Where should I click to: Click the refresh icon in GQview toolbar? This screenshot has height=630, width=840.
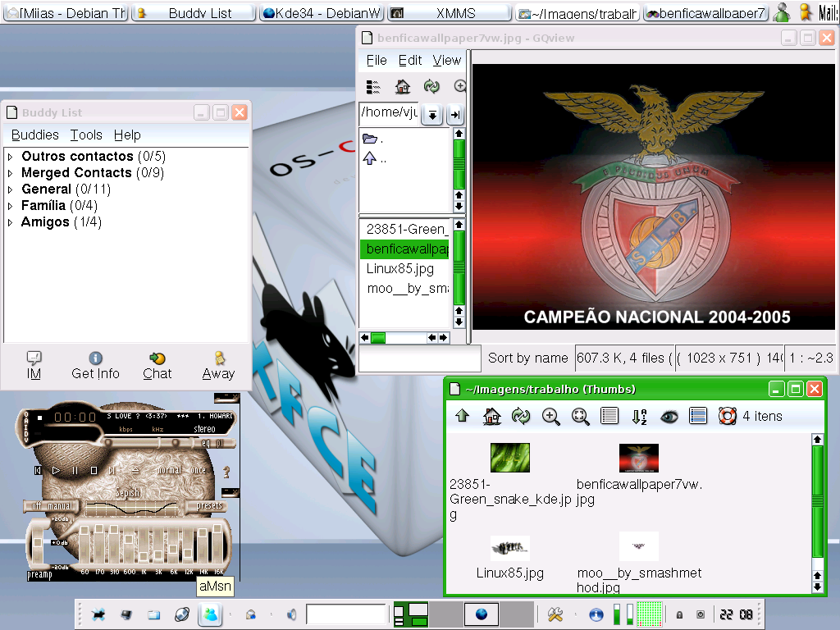coord(431,86)
